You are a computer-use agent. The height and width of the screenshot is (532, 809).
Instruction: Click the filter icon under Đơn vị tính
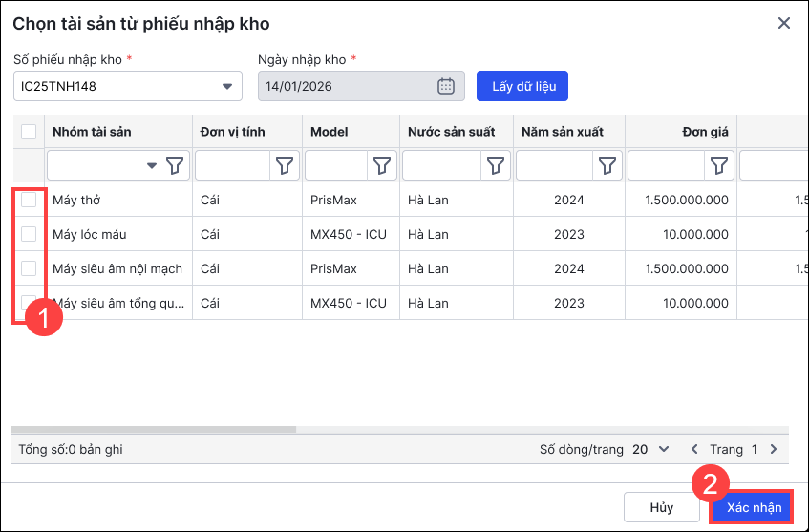tap(285, 166)
